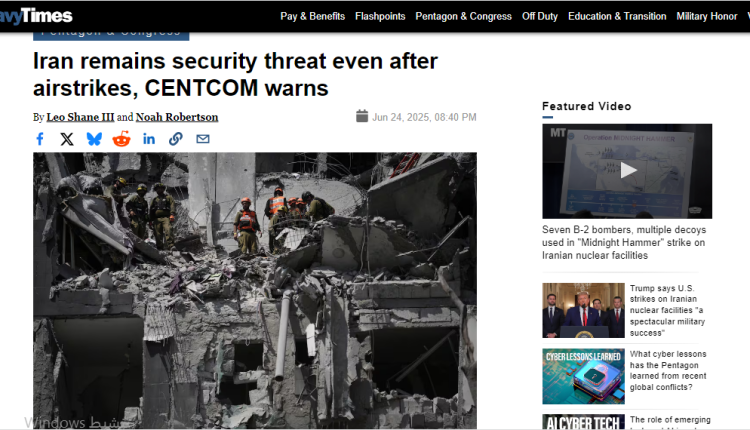Image resolution: width=750 pixels, height=430 pixels.
Task: Open Education & Transition menu
Action: point(617,16)
